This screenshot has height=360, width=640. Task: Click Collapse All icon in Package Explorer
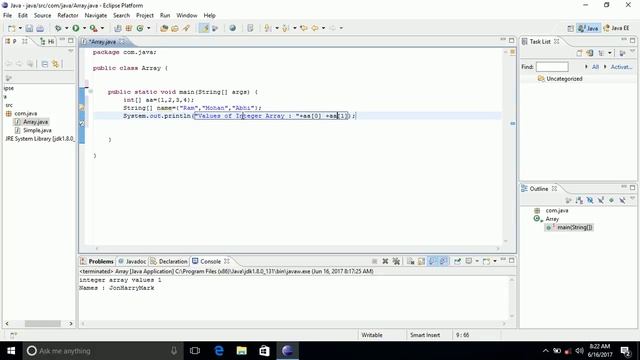click(x=44, y=64)
